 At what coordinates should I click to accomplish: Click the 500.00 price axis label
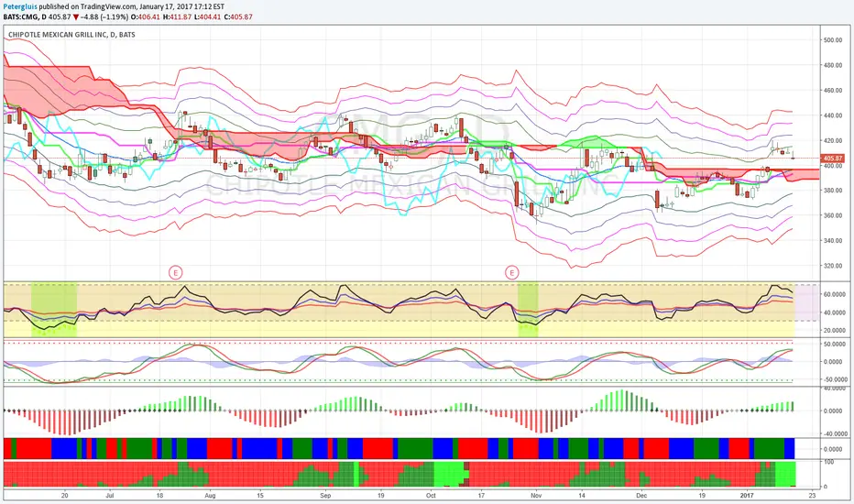[833, 39]
